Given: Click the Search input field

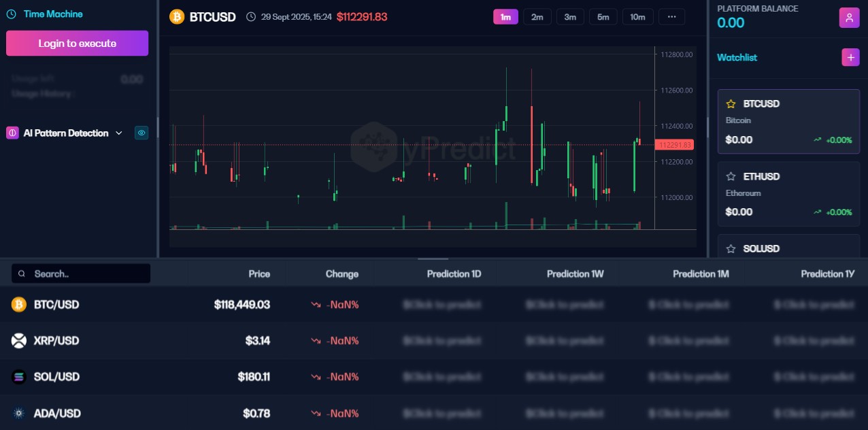Looking at the screenshot, I should (x=81, y=274).
